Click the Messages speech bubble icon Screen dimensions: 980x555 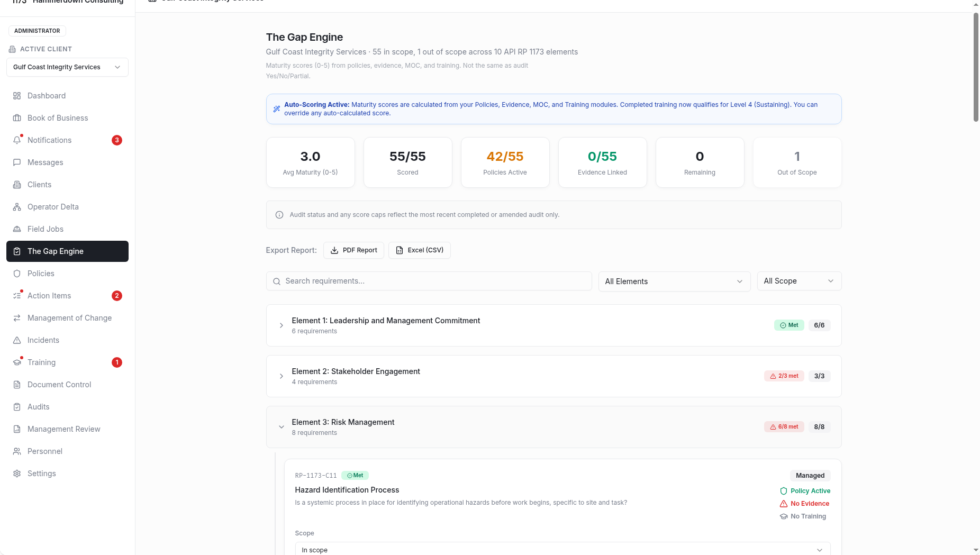[x=17, y=162]
